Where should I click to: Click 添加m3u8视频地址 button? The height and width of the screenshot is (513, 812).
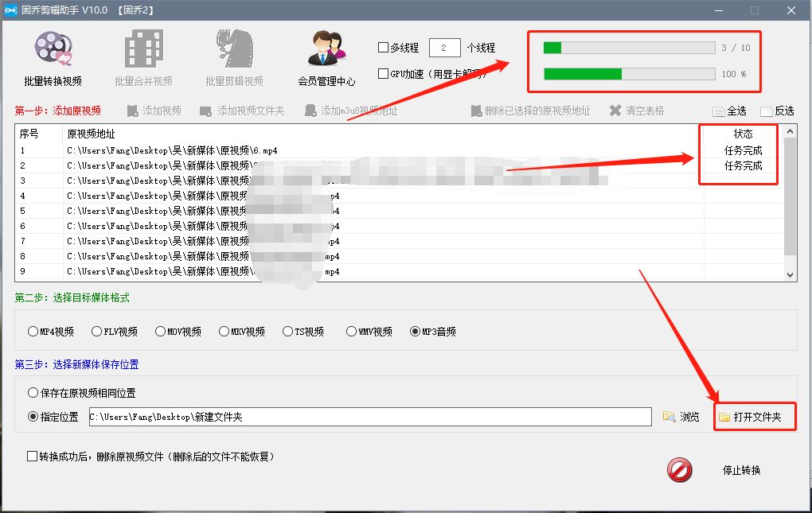click(x=351, y=111)
